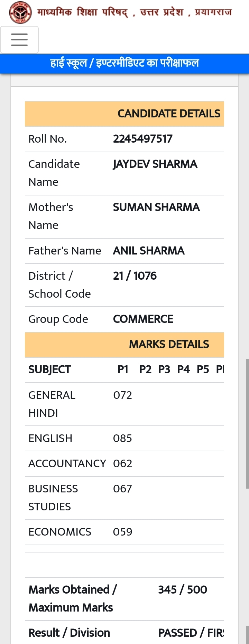Click the ENGLISH marks 085
Image resolution: width=249 pixels, height=644 pixels.
(122, 439)
